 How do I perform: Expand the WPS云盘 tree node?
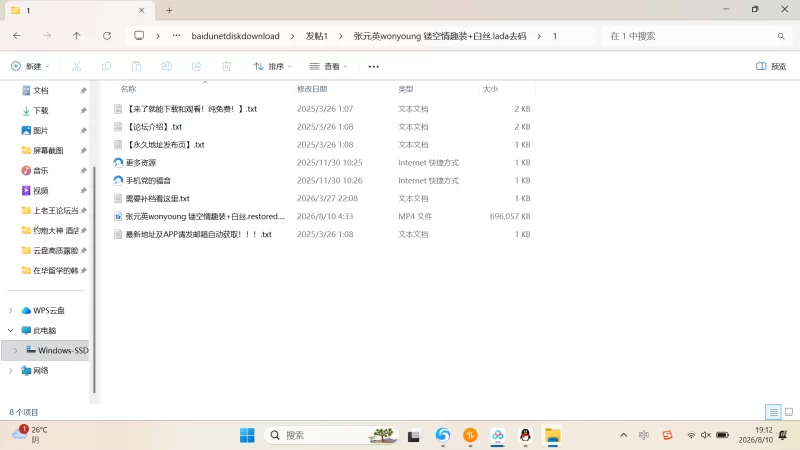pos(11,310)
